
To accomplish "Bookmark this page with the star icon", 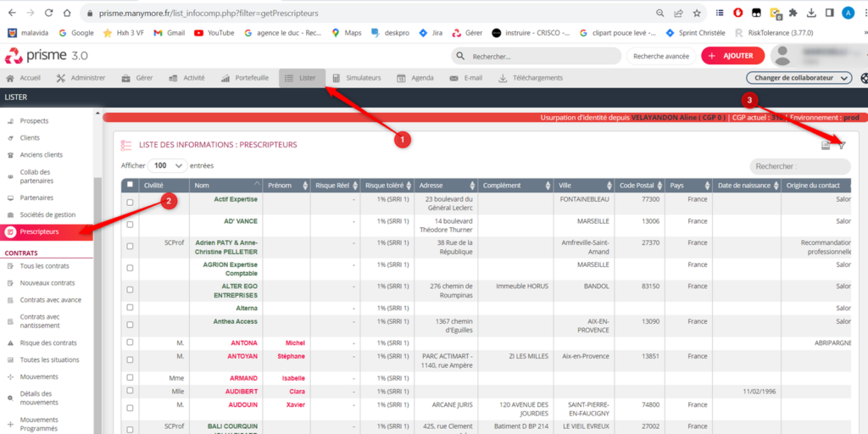I will coord(696,14).
